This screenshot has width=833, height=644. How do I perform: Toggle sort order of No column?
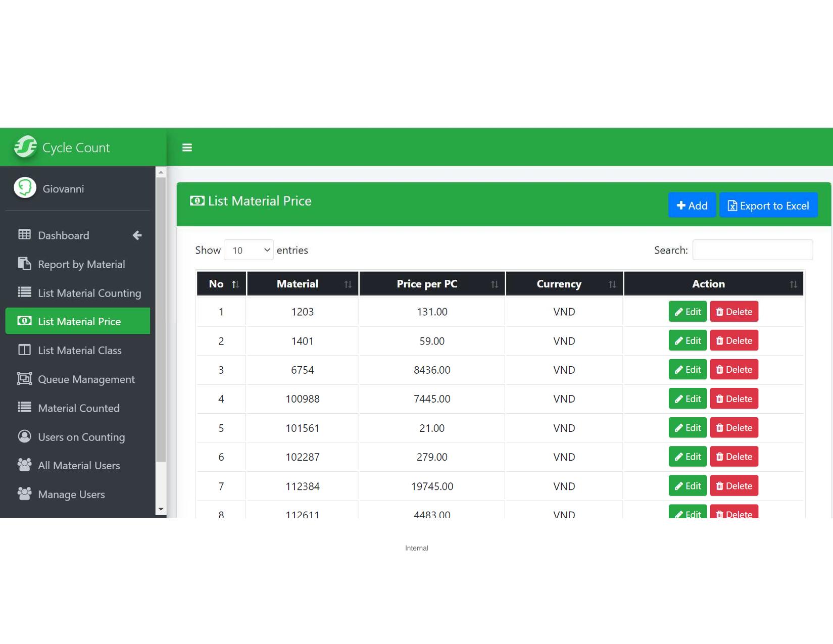pos(221,284)
